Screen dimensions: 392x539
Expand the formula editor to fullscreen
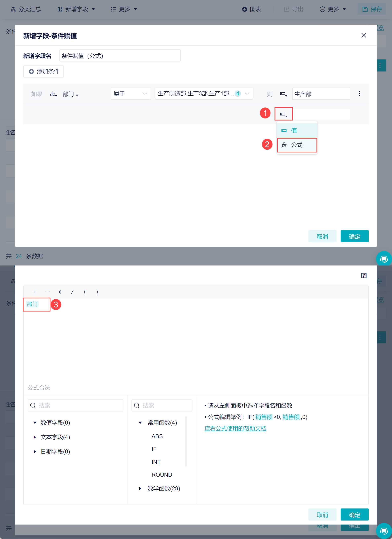coord(363,276)
